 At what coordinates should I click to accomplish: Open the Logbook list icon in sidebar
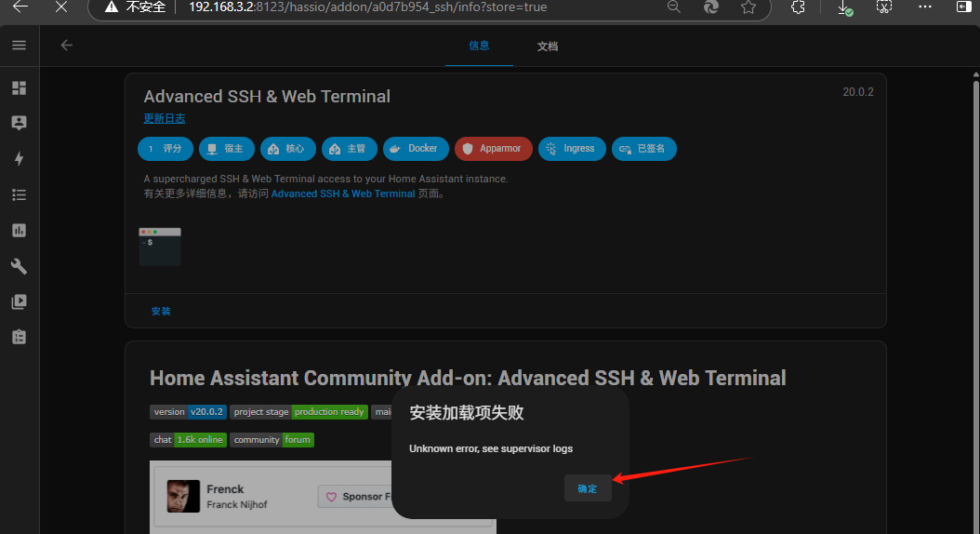tap(19, 194)
